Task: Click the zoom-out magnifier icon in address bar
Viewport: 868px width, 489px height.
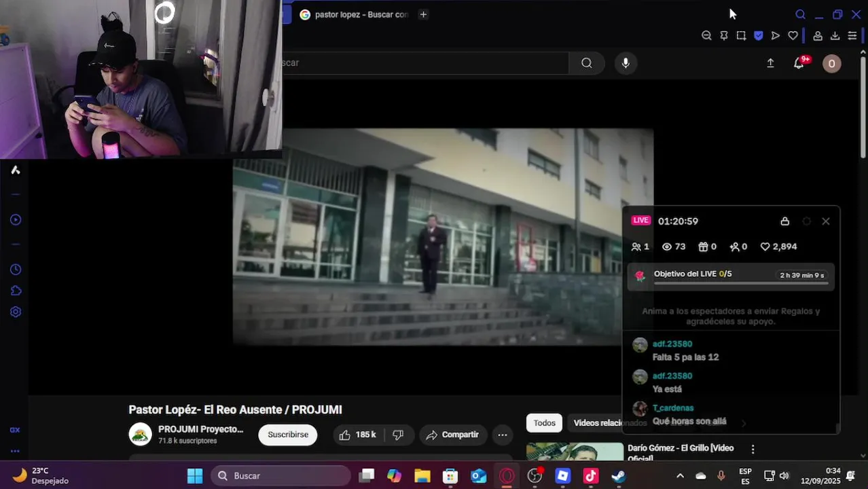Action: click(706, 35)
